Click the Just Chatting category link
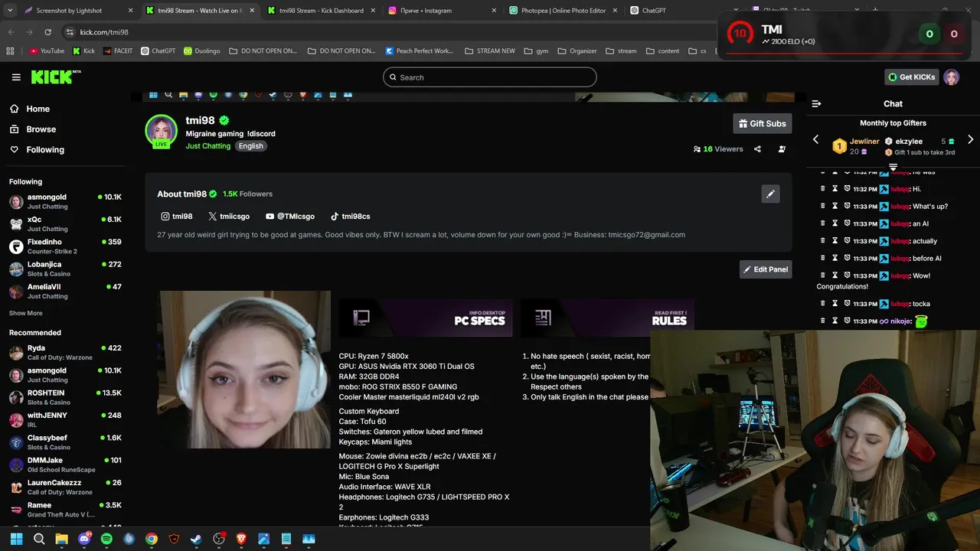980x551 pixels. coord(207,146)
